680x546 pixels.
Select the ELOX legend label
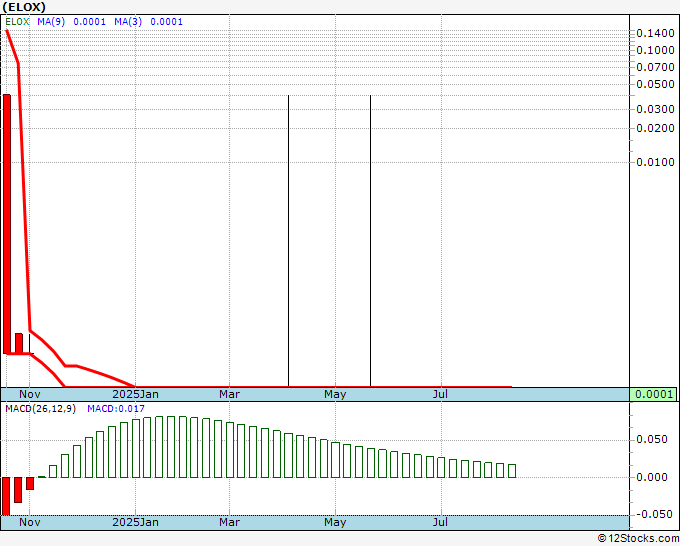17,21
